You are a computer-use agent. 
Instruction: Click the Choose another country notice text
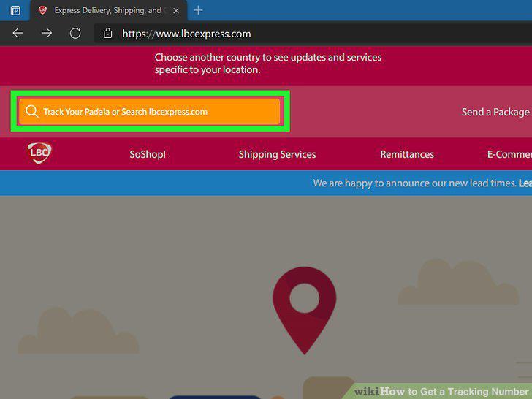coord(268,64)
